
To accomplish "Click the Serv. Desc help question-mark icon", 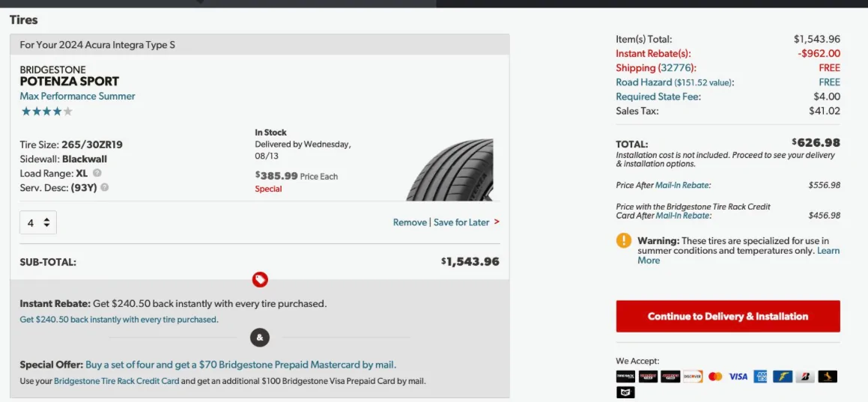I will (x=104, y=187).
